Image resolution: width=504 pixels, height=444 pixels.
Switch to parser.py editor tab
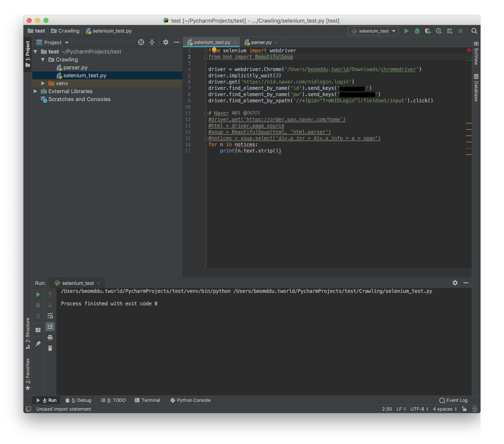(x=261, y=42)
